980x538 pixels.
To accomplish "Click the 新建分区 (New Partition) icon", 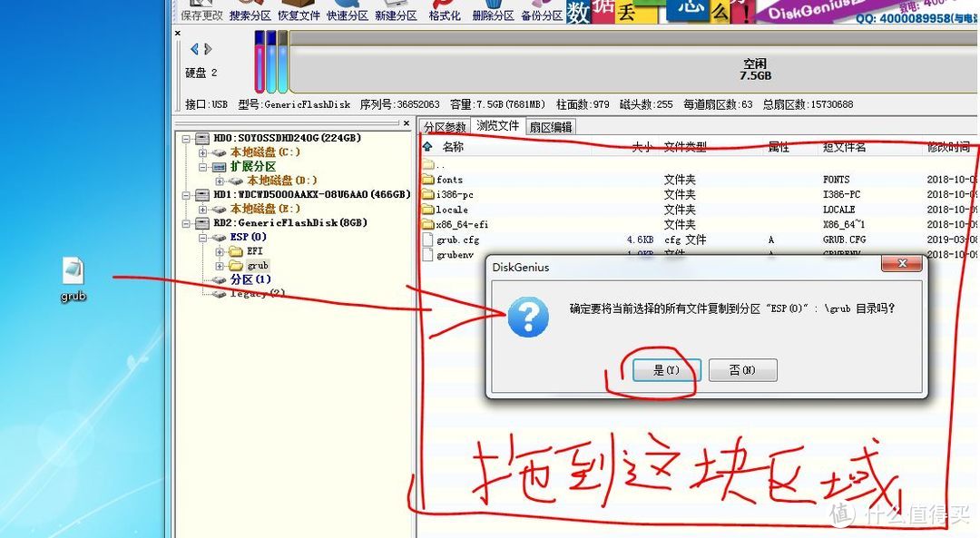I will coord(396,11).
